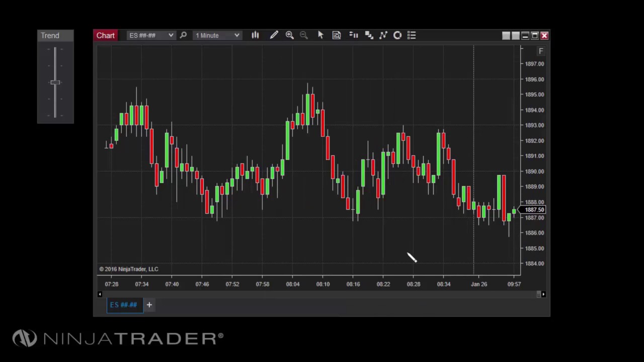Minimize the chart window
This screenshot has height=362, width=644.
coord(525,36)
